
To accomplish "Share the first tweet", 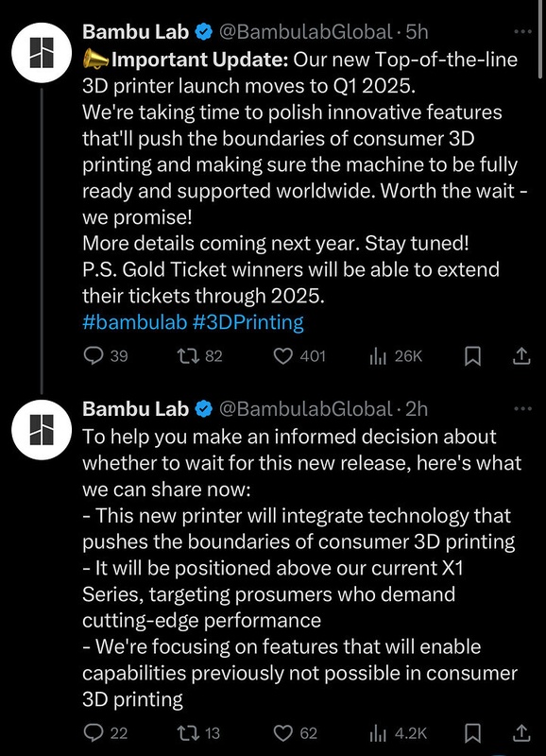I will (x=521, y=356).
